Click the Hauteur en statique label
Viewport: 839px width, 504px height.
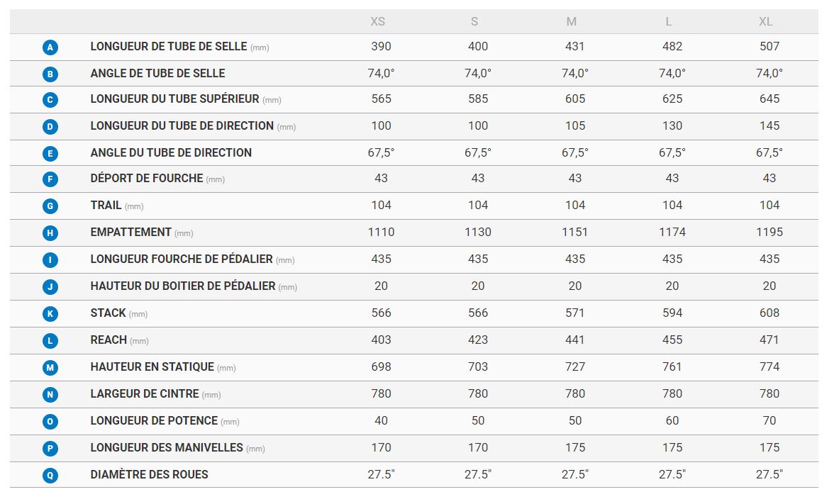tap(152, 367)
